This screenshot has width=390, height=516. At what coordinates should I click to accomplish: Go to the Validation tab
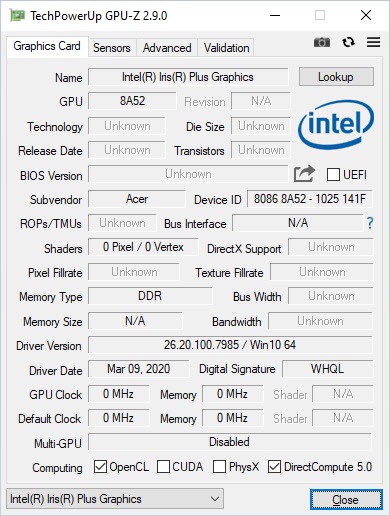[x=226, y=48]
